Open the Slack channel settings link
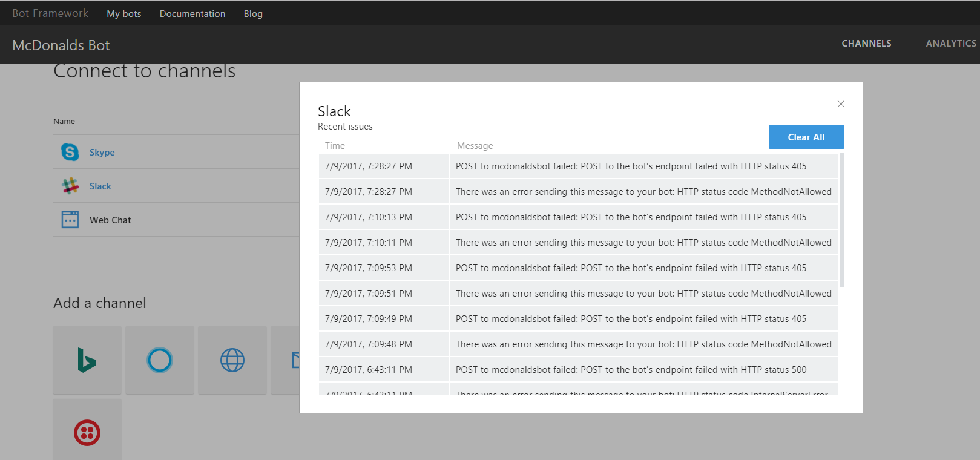 100,186
